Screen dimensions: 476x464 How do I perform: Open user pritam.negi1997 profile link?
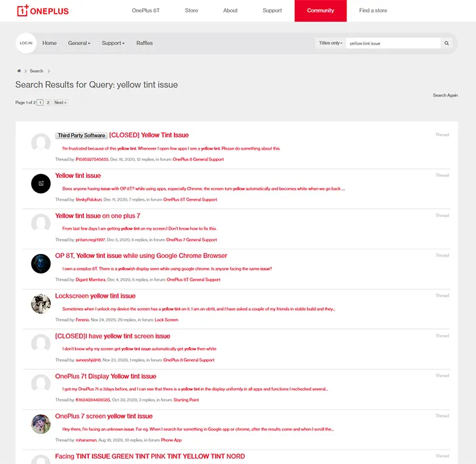(90, 240)
